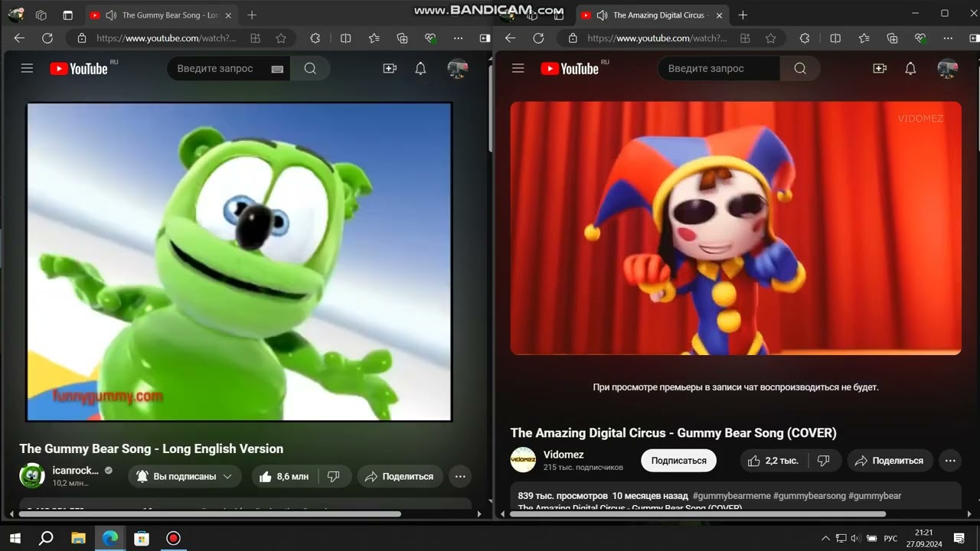Screen dimensions: 980x551
Task: Click search magnifier in right YouTube window
Action: pyautogui.click(x=800, y=68)
